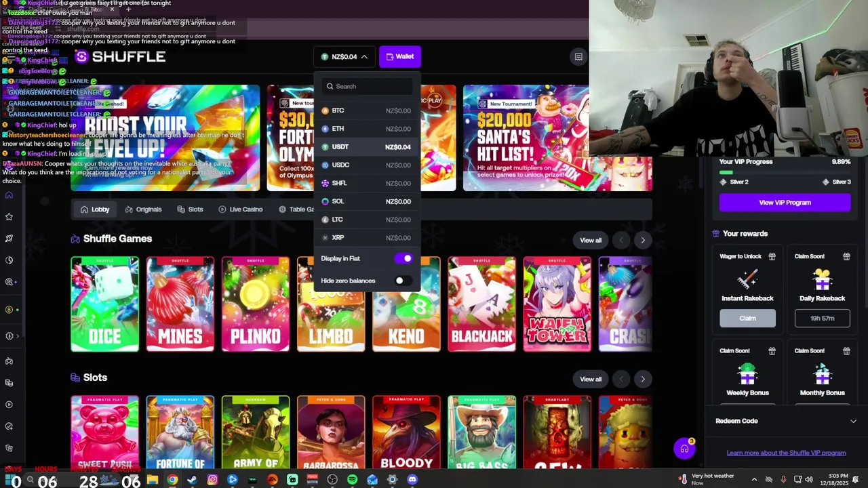Open recent clock icon in sidebar
The image size is (868, 488).
(x=9, y=260)
